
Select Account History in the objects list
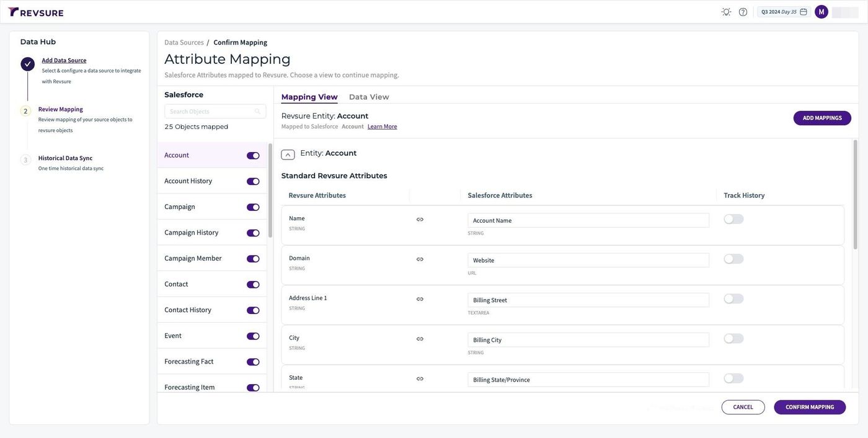pyautogui.click(x=212, y=181)
